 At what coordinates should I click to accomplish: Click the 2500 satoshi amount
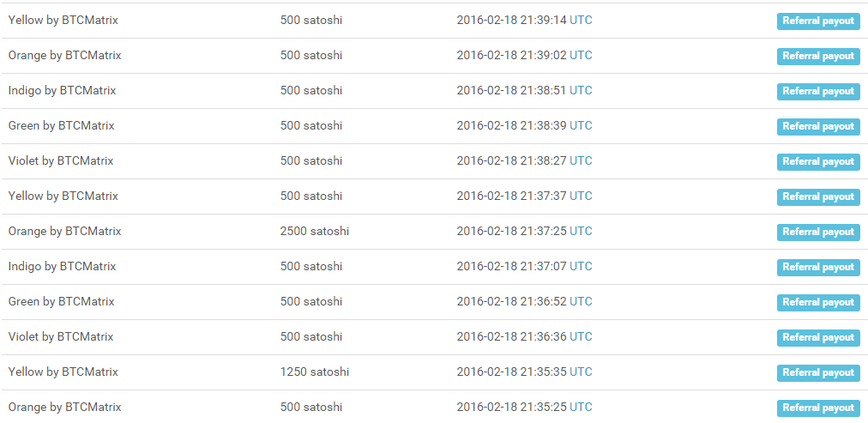[x=315, y=231]
